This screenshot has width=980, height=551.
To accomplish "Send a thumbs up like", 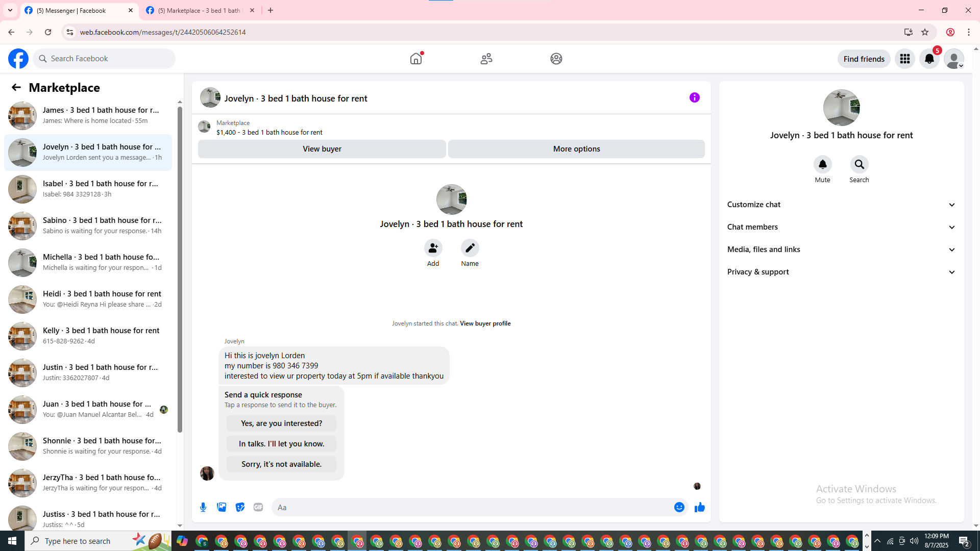I will (x=699, y=507).
